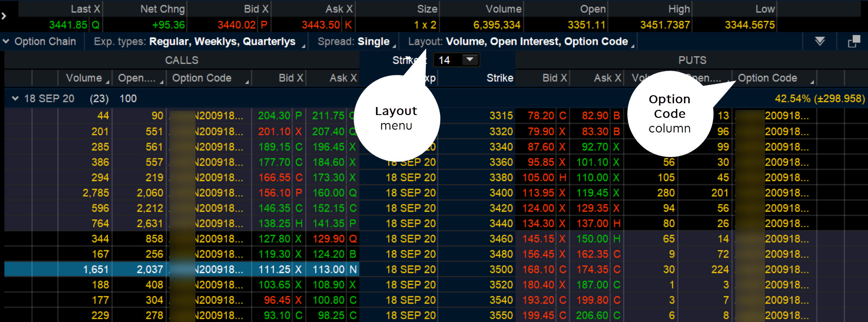Viewport: 868px width, 322px height.
Task: Click the implied volatility 42.54% (±298.958)
Action: [x=819, y=99]
